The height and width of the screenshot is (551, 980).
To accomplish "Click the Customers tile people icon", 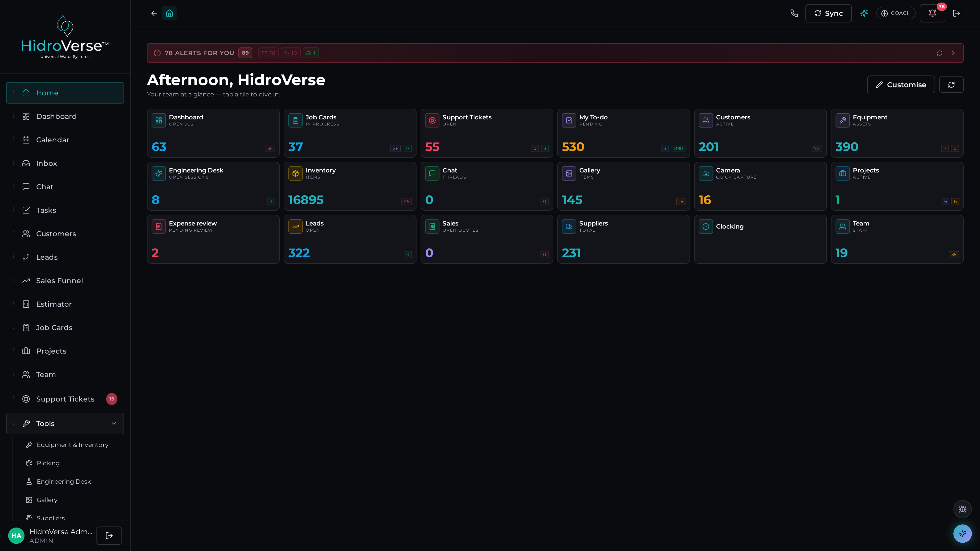I will tap(706, 120).
